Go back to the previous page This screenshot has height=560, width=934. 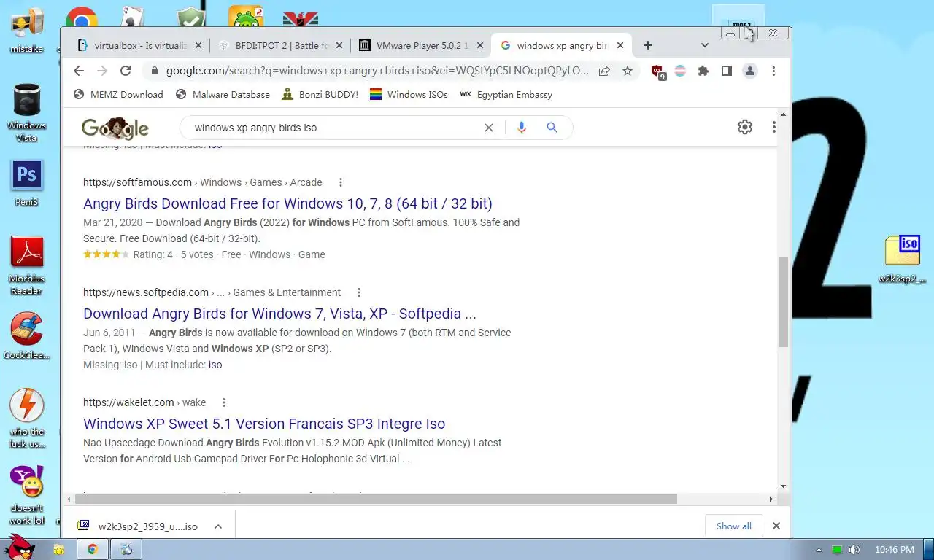79,71
